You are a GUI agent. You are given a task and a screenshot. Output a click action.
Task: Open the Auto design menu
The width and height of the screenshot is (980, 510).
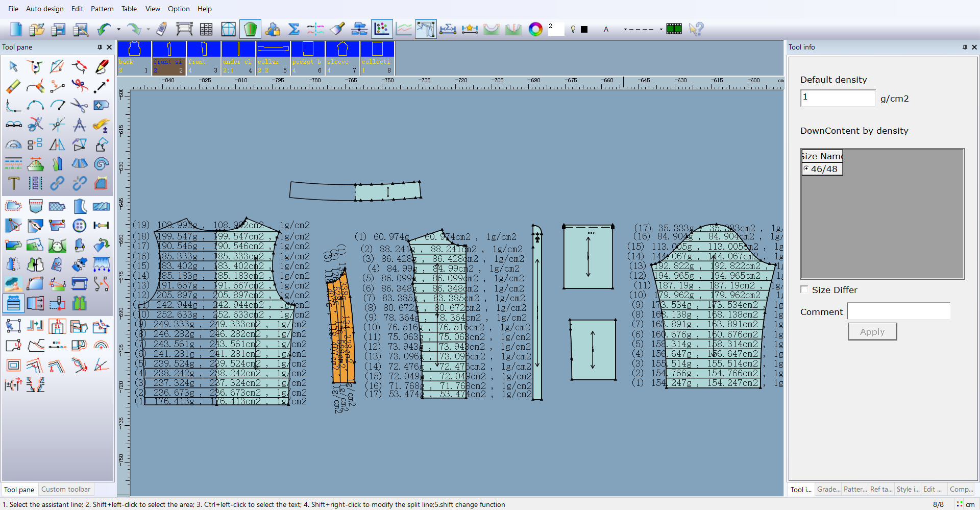click(45, 9)
